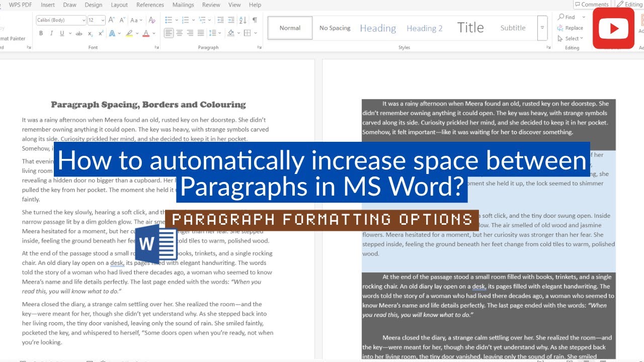Increase font size with Grow Font icon
Image resolution: width=644 pixels, height=362 pixels.
[111, 20]
